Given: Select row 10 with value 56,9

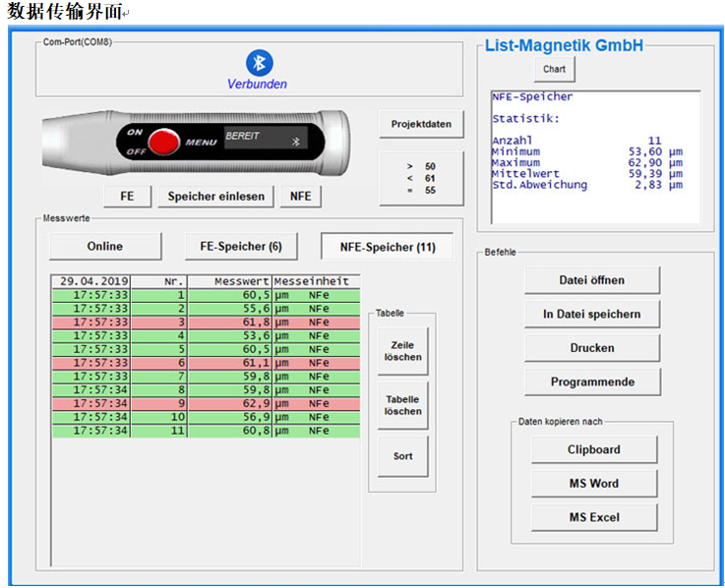Looking at the screenshot, I should (207, 418).
